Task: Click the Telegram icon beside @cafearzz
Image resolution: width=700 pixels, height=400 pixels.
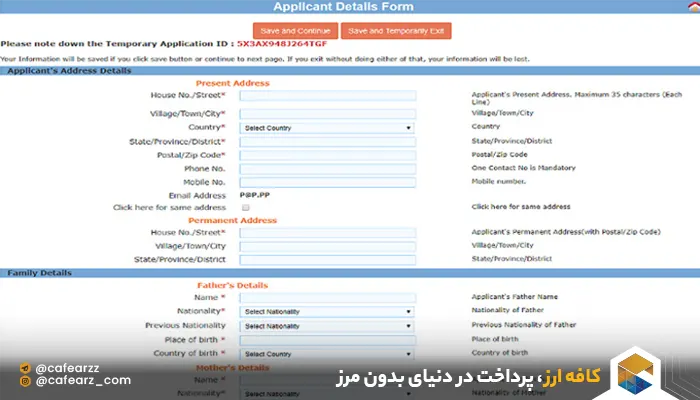Action: (25, 368)
